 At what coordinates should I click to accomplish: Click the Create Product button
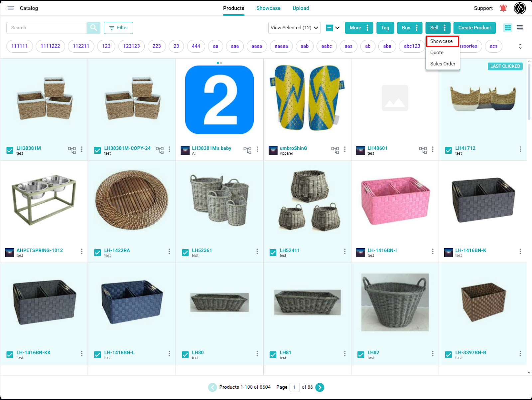coord(474,28)
